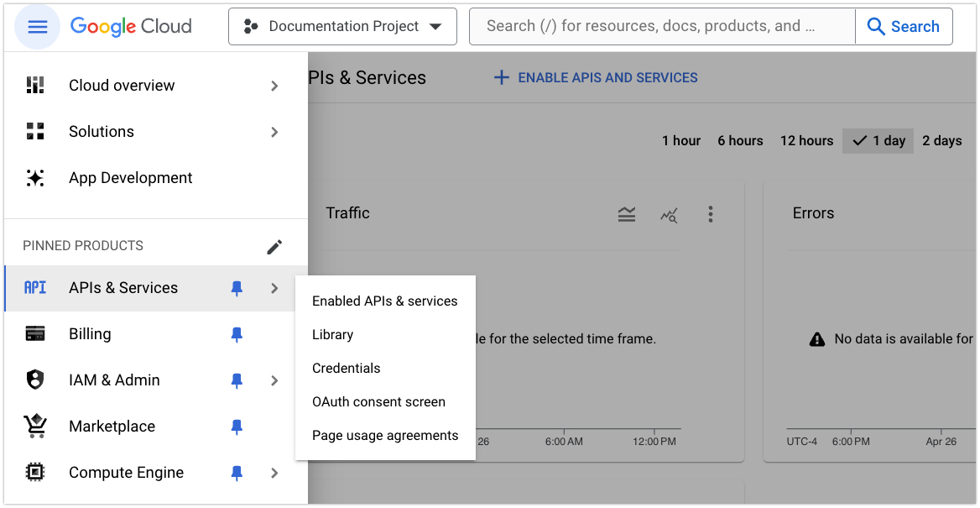Click the hamburger navigation menu icon
980x508 pixels.
(38, 27)
